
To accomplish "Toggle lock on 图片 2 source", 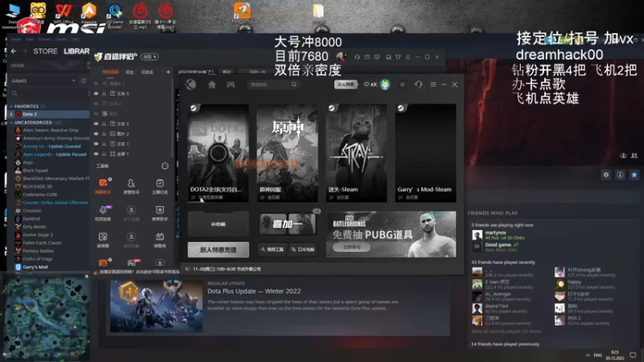I will coord(105,134).
